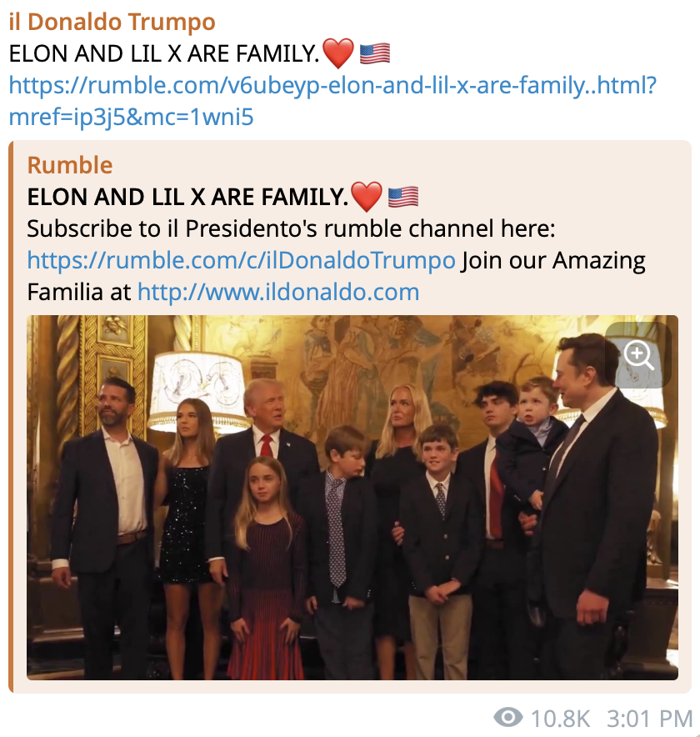This screenshot has width=700, height=737.
Task: Click the heart emoji in Rumble preview title
Action: [366, 197]
